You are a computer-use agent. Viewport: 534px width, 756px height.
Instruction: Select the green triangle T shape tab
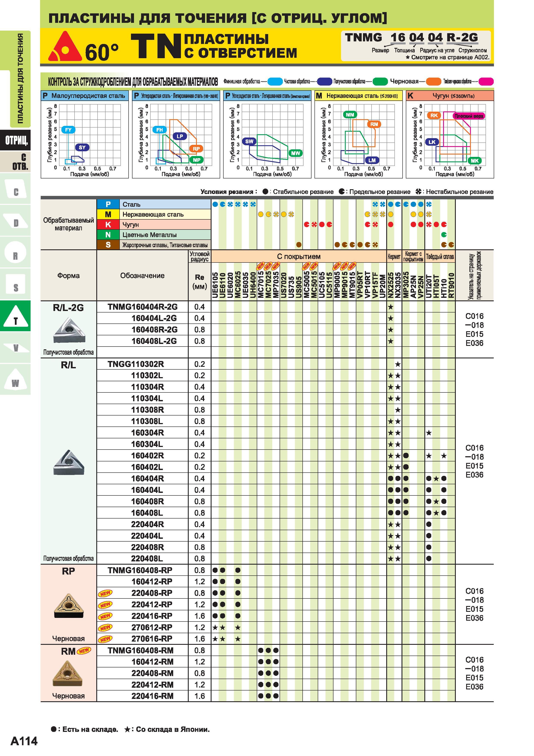15,316
